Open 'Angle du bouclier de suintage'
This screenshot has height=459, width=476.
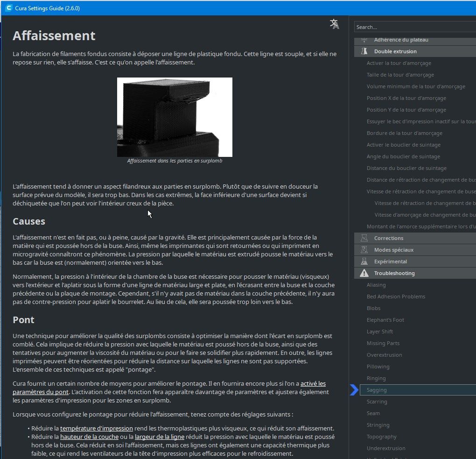(x=404, y=156)
